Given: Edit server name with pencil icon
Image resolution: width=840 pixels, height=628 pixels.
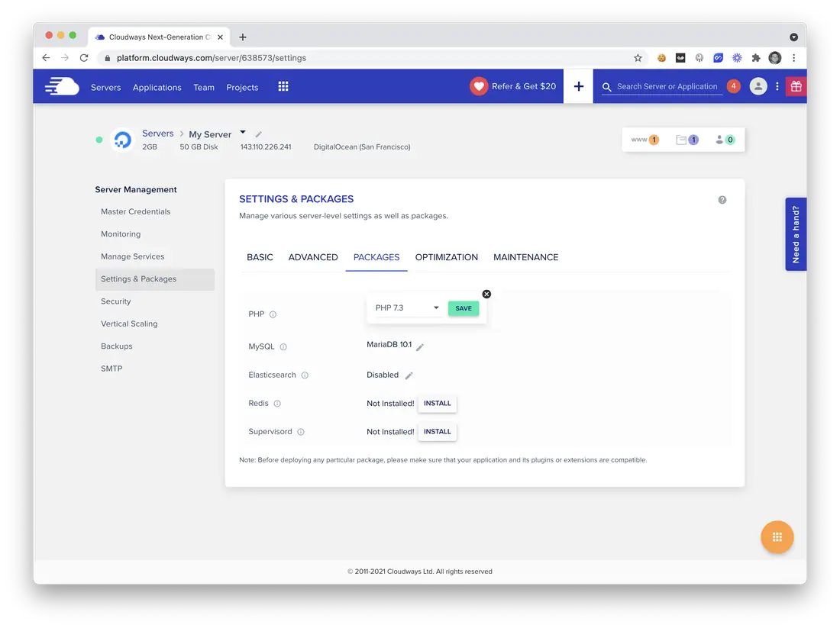Looking at the screenshot, I should 258,134.
